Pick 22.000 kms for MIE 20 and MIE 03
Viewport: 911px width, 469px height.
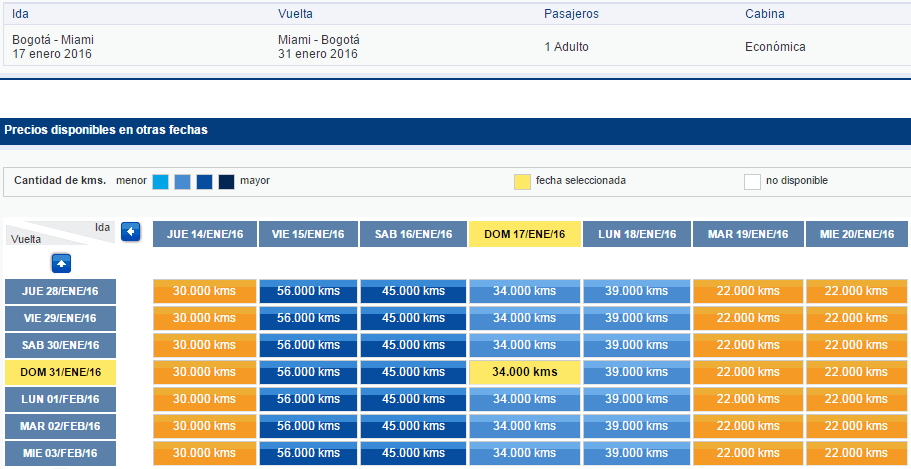point(856,453)
